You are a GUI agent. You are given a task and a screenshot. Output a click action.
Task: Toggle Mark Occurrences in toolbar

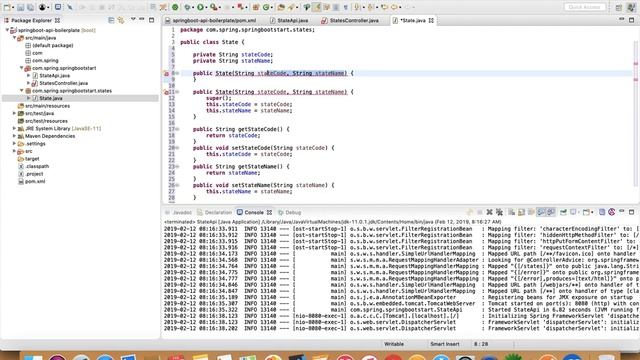tap(316, 7)
